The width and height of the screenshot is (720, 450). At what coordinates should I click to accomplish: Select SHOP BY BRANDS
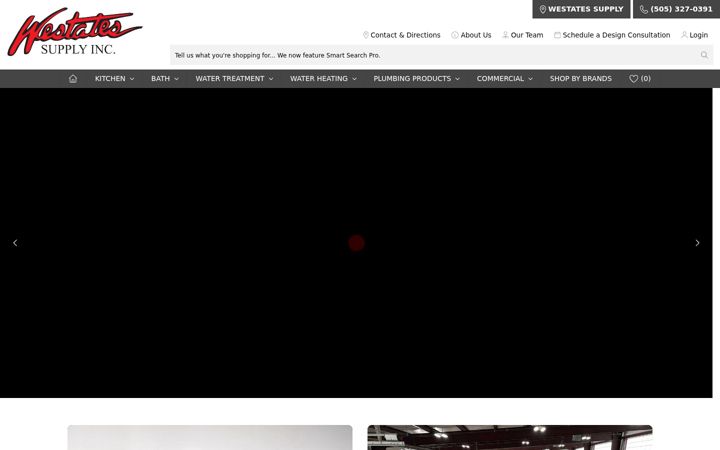580,79
